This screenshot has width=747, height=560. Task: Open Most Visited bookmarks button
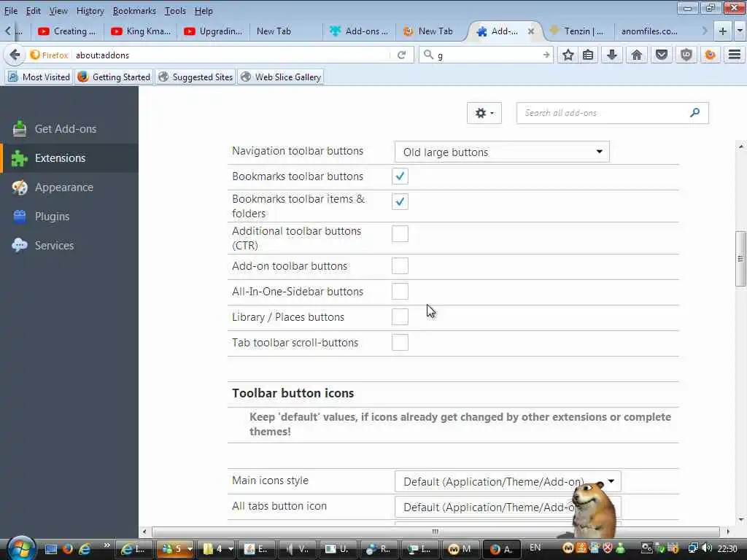pos(39,77)
